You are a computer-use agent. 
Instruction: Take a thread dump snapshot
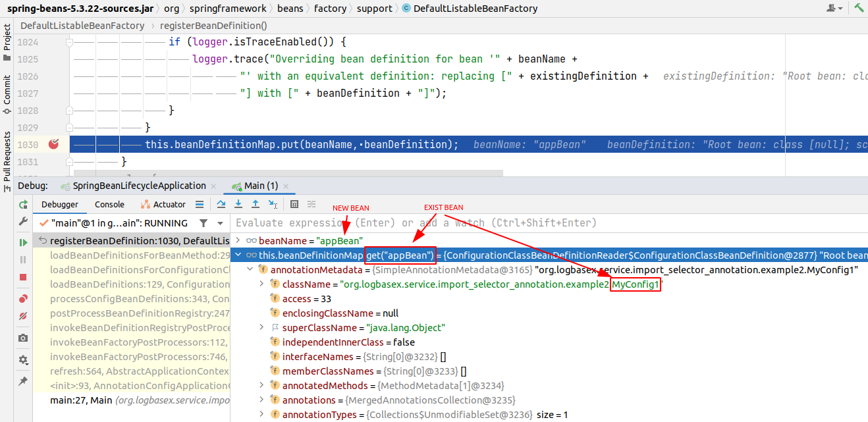tap(22, 337)
